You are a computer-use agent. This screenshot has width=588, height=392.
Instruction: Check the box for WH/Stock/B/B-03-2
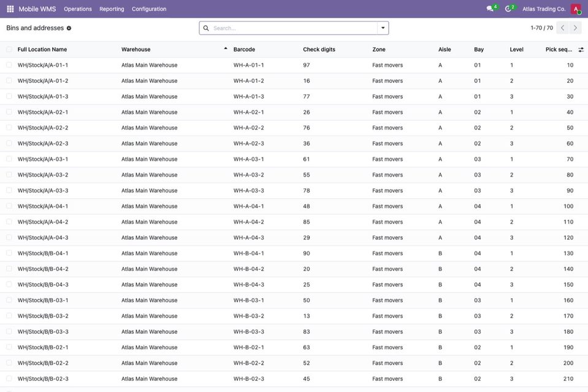click(x=9, y=316)
